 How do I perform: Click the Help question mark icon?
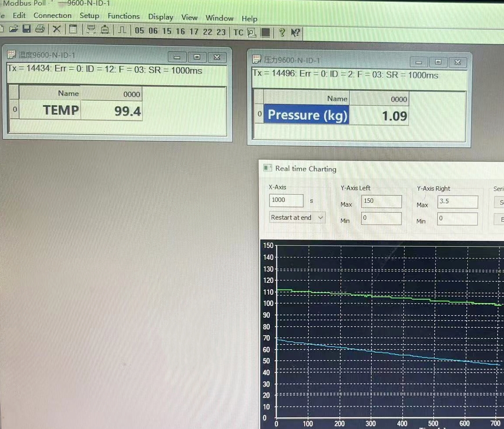281,32
